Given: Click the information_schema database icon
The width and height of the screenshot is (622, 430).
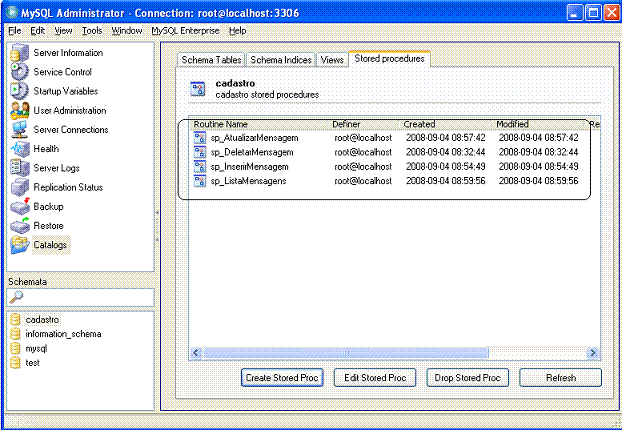Looking at the screenshot, I should pos(15,334).
